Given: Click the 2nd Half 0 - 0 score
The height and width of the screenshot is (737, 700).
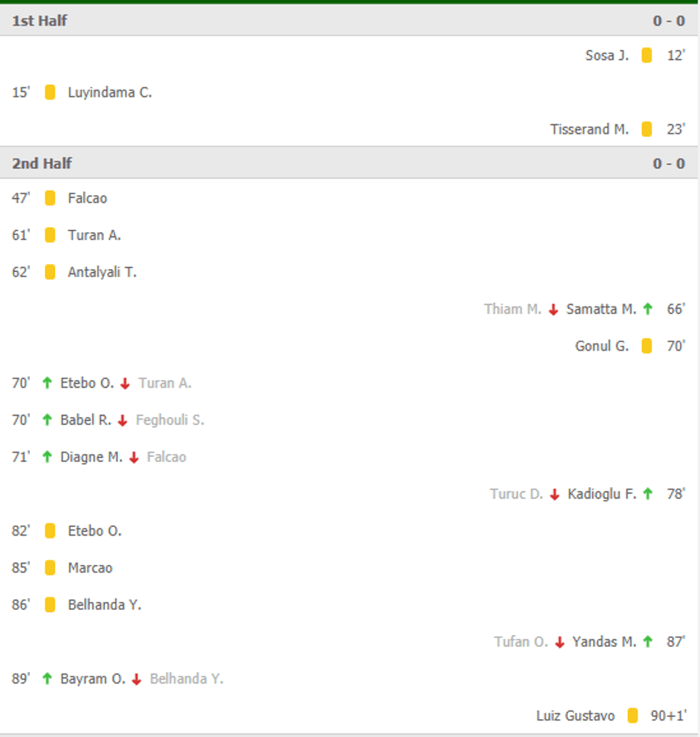Looking at the screenshot, I should coord(669,164).
